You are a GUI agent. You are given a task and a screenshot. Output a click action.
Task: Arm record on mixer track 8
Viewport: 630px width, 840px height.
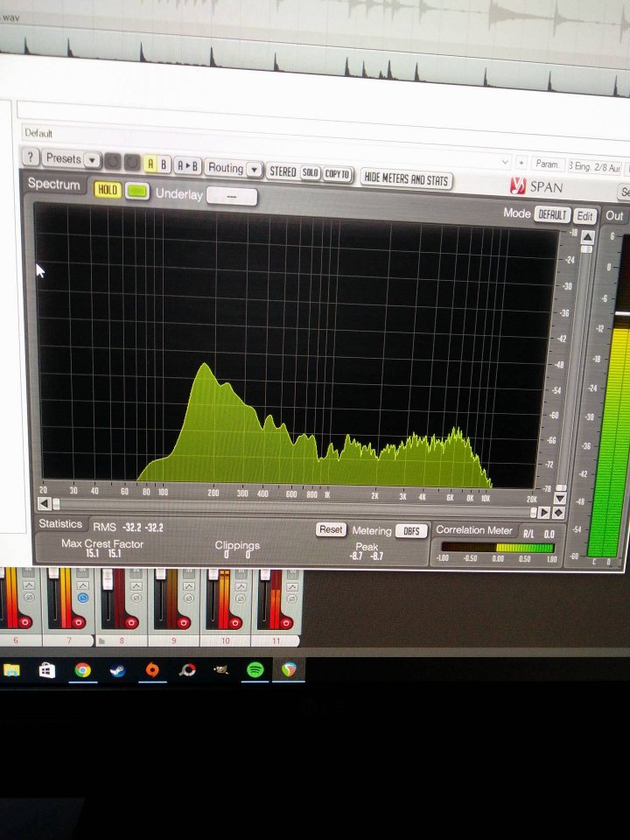pyautogui.click(x=131, y=622)
